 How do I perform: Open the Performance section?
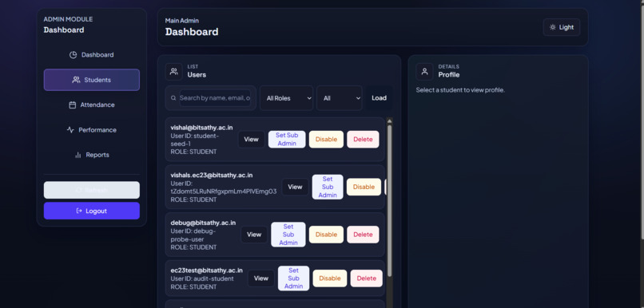(92, 130)
